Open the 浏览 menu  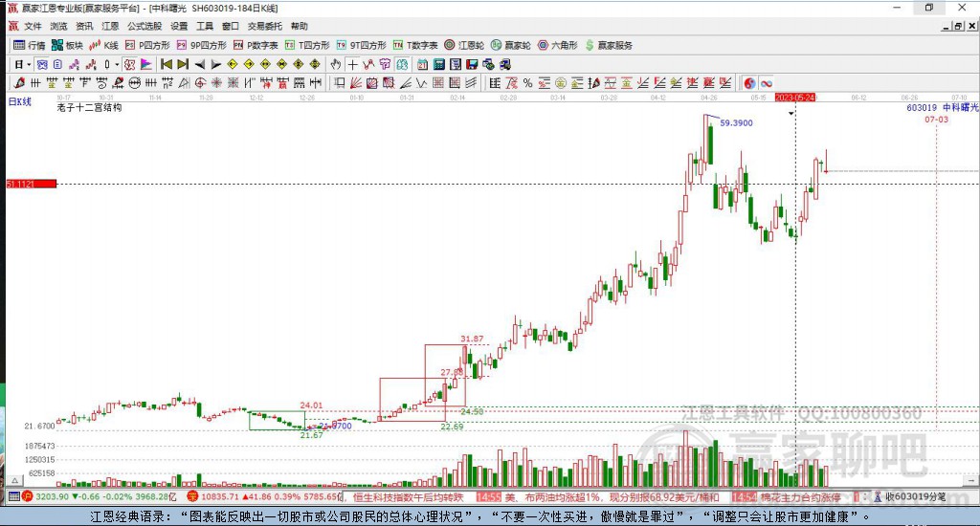click(x=58, y=26)
